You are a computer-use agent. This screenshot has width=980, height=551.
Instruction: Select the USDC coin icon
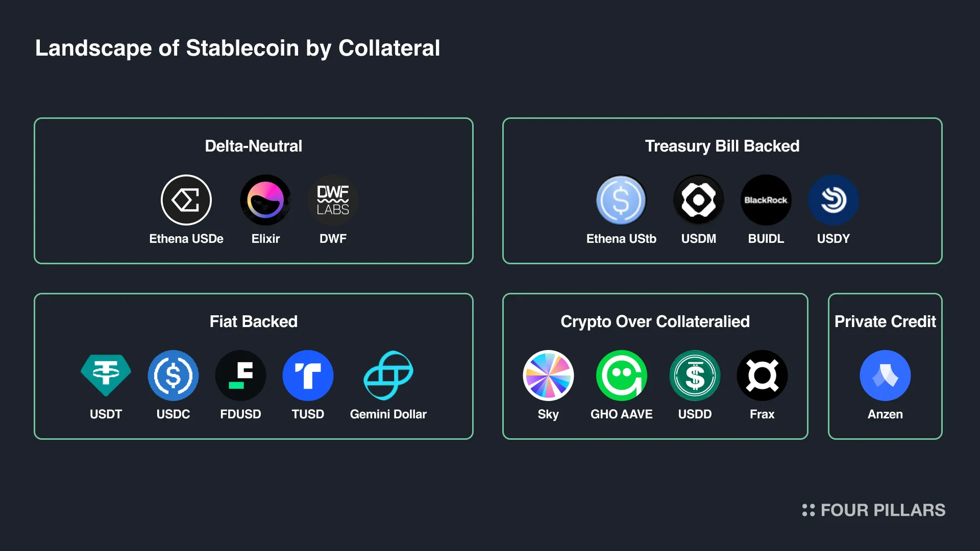[x=173, y=375]
